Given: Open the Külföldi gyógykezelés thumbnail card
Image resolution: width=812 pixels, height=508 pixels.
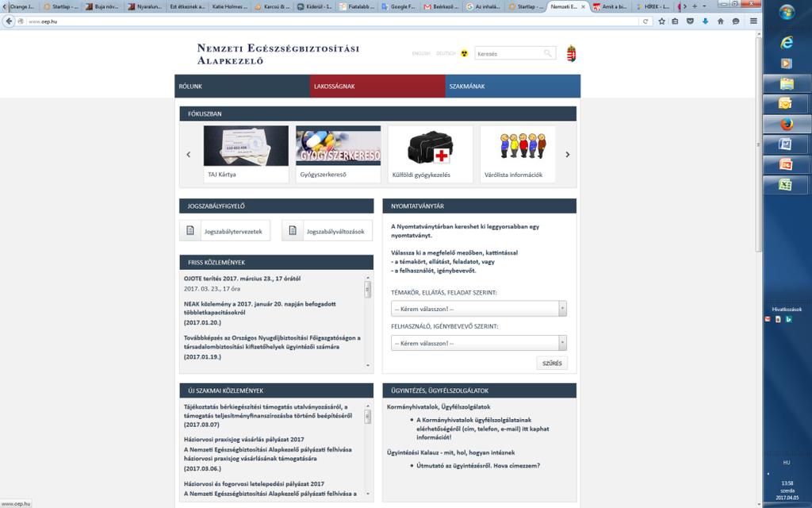Looking at the screenshot, I should [x=431, y=154].
